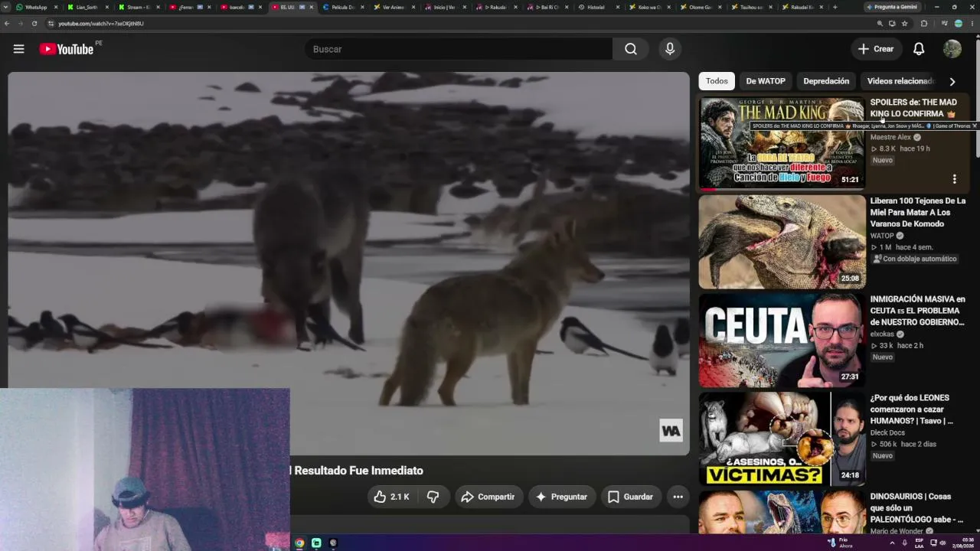980x551 pixels.
Task: Open the DINOSAURIOS video thumbnail
Action: [782, 513]
